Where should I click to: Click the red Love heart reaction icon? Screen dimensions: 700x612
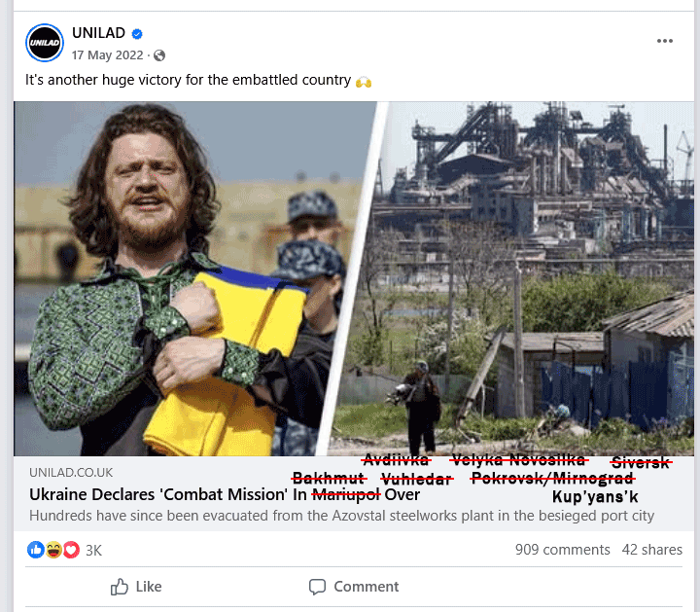71,550
